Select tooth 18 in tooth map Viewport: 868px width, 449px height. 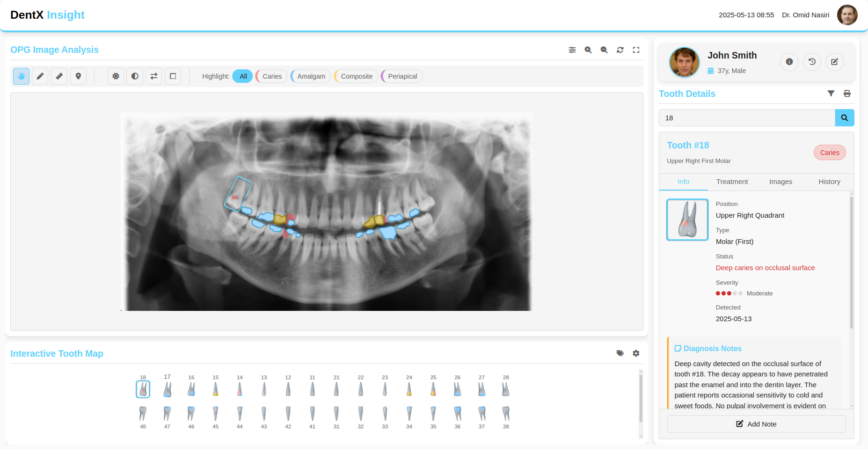click(143, 389)
